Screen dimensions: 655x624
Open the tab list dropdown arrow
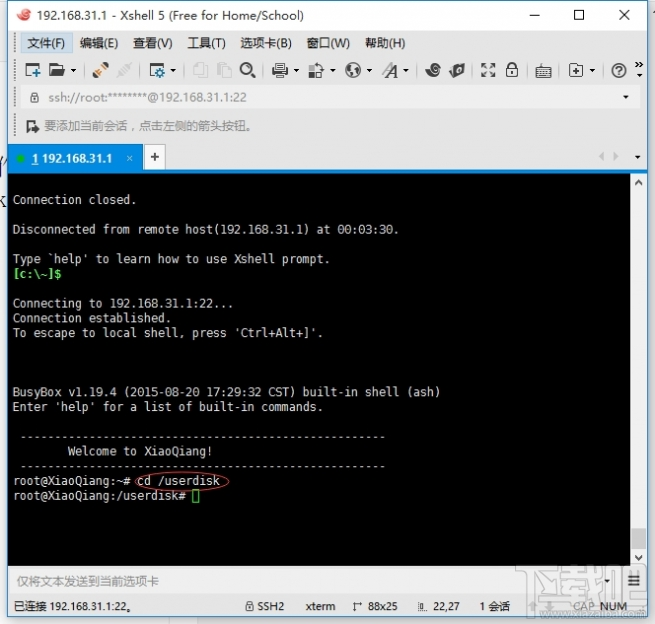(637, 157)
